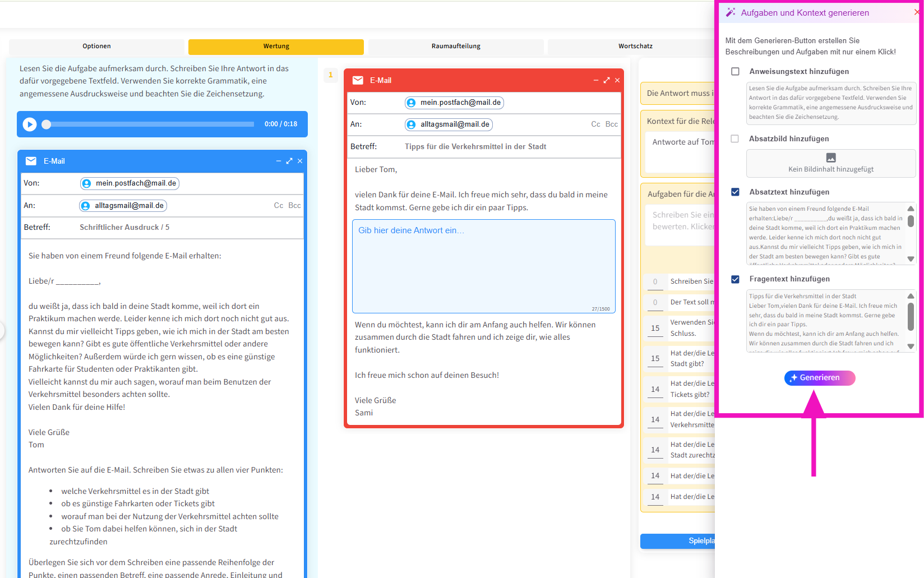Click the audio progress slider
Viewport: 924px width, 578px height.
tap(150, 124)
